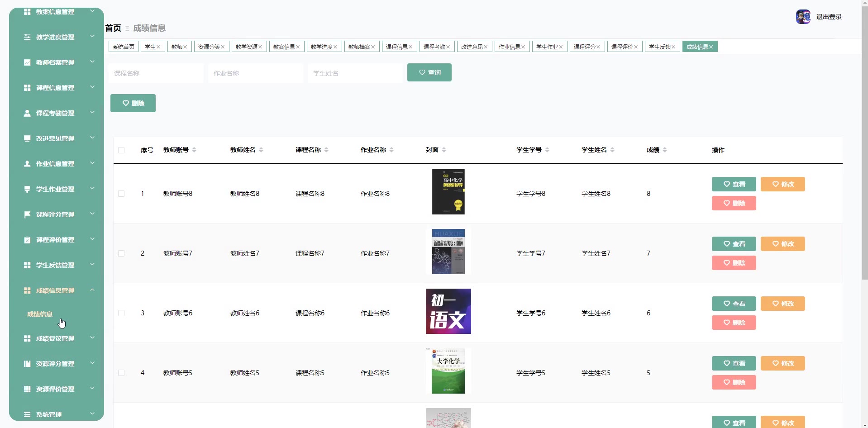Click the 教师档案管理 chart icon
868x428 pixels.
tap(27, 62)
